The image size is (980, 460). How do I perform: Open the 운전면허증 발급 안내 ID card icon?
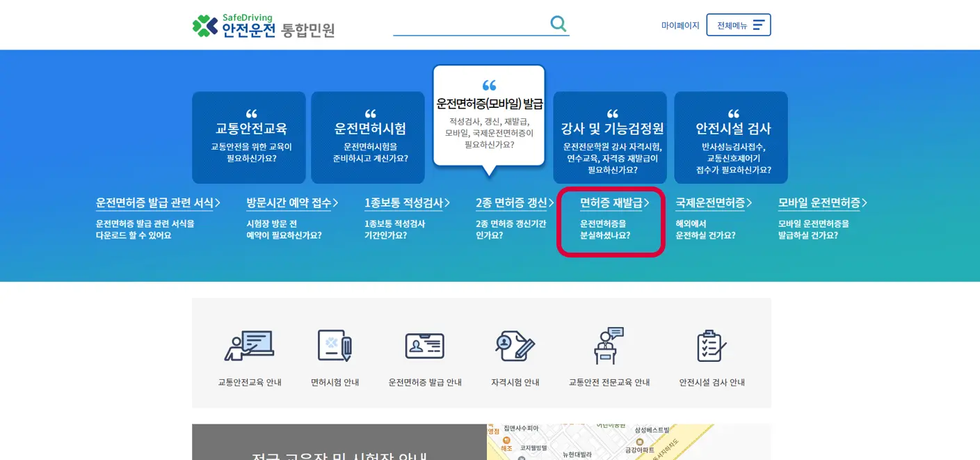click(x=425, y=346)
